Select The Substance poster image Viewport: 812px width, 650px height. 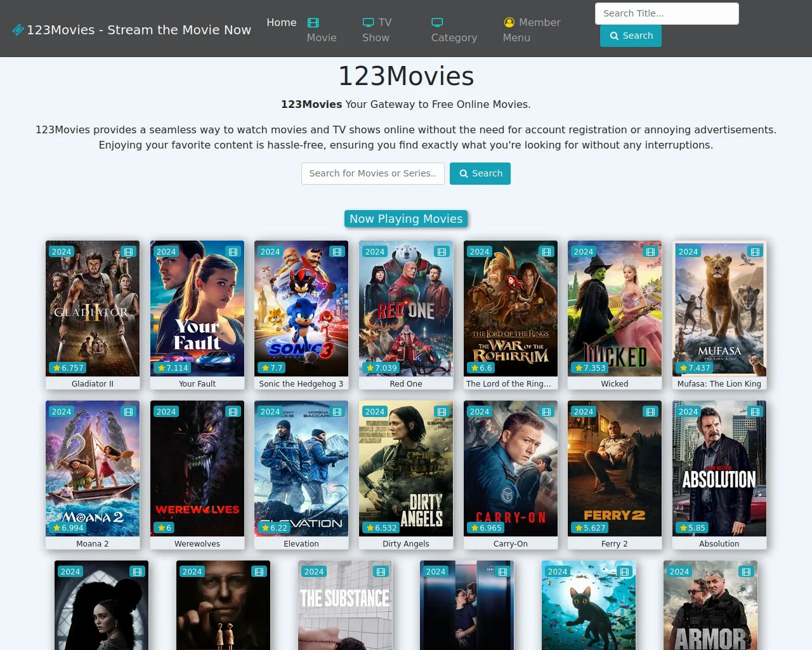point(345,605)
